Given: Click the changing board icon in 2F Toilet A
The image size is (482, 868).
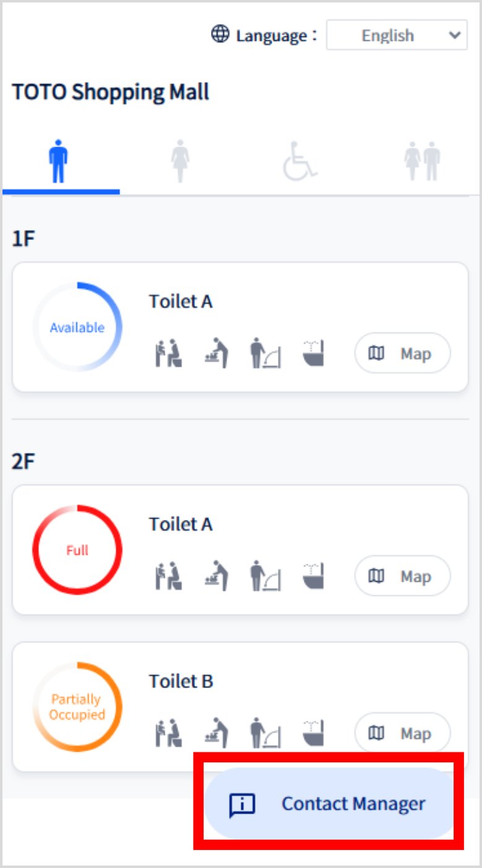Looking at the screenshot, I should tap(265, 576).
